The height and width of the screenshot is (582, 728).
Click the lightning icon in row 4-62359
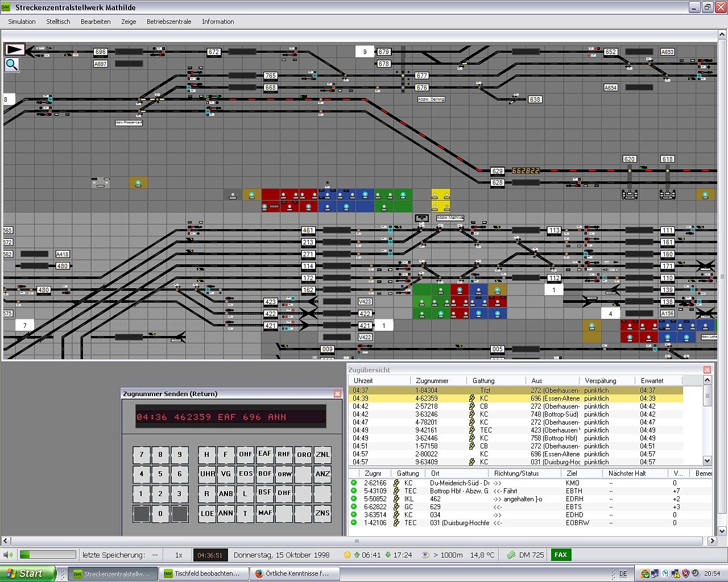pos(471,398)
